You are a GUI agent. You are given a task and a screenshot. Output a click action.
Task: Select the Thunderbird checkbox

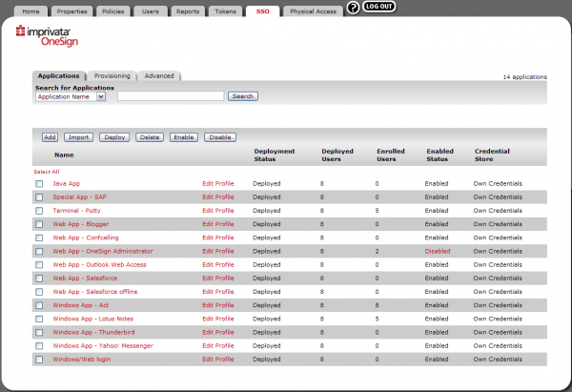pyautogui.click(x=39, y=332)
